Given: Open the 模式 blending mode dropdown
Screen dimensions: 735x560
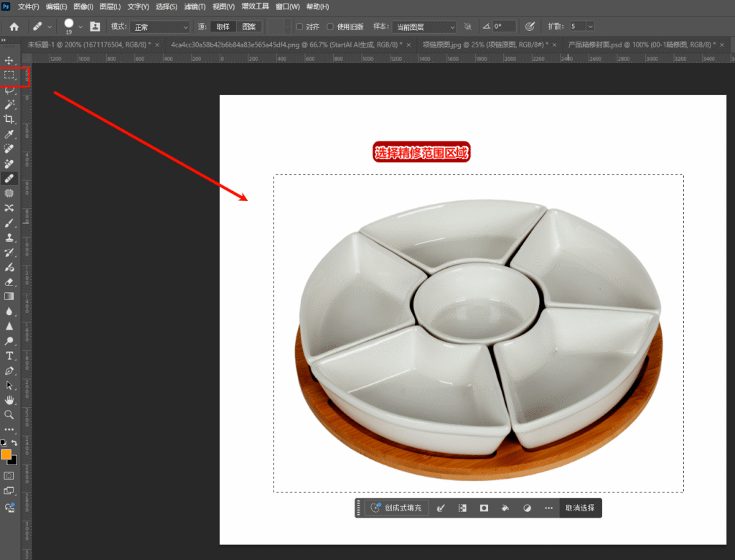Looking at the screenshot, I should click(160, 27).
